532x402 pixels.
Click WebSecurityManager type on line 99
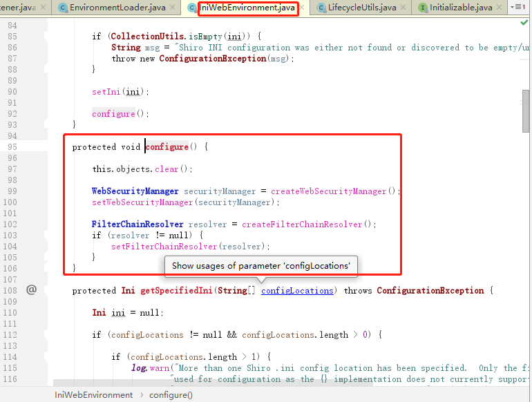135,191
